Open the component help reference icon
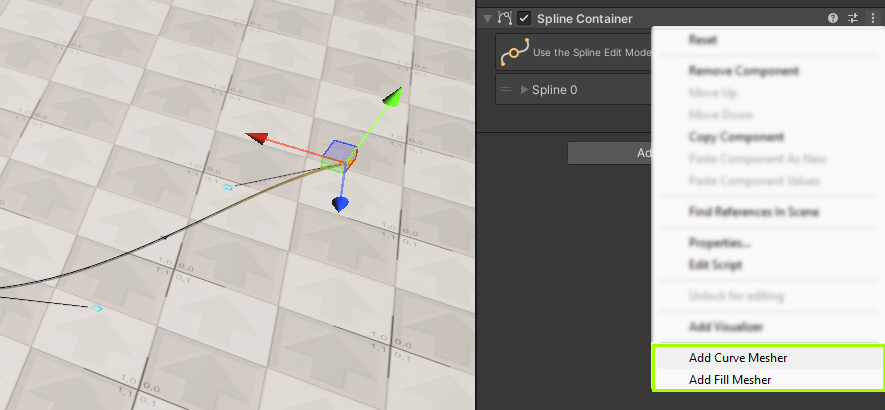This screenshot has height=410, width=885. pos(832,18)
